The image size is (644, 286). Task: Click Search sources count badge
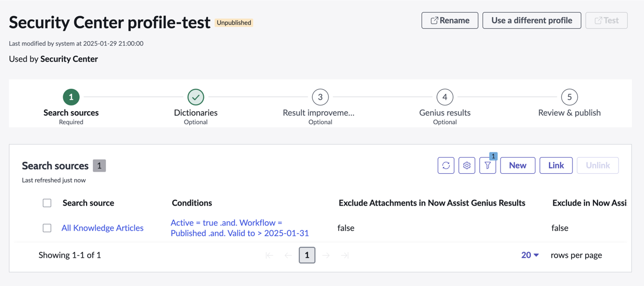click(99, 165)
